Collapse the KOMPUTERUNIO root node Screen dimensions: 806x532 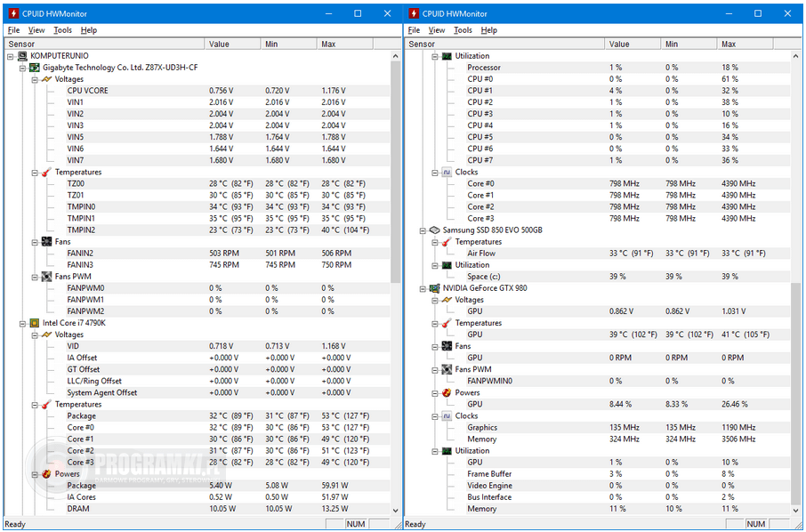point(11,56)
